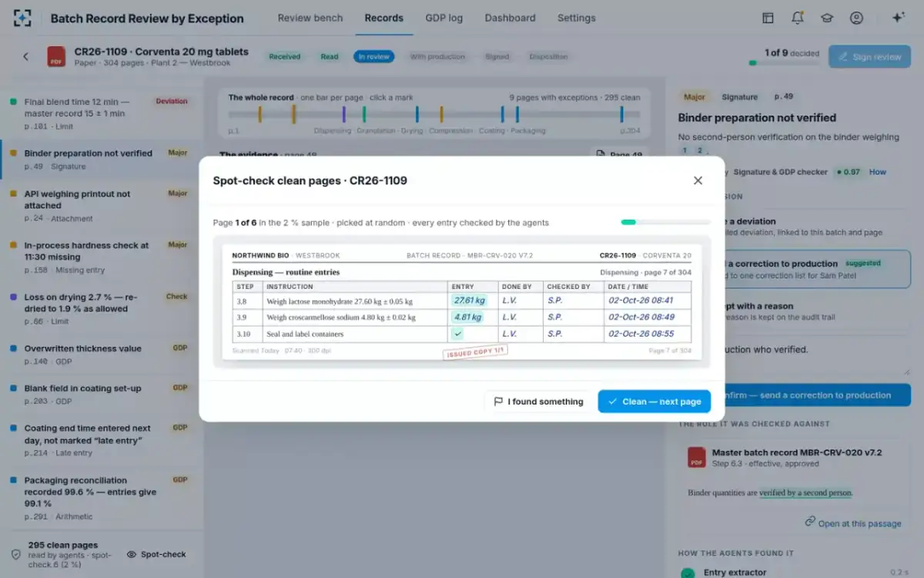924x578 pixels.
Task: Click the 1 of 9 decided progress bar
Action: (785, 63)
